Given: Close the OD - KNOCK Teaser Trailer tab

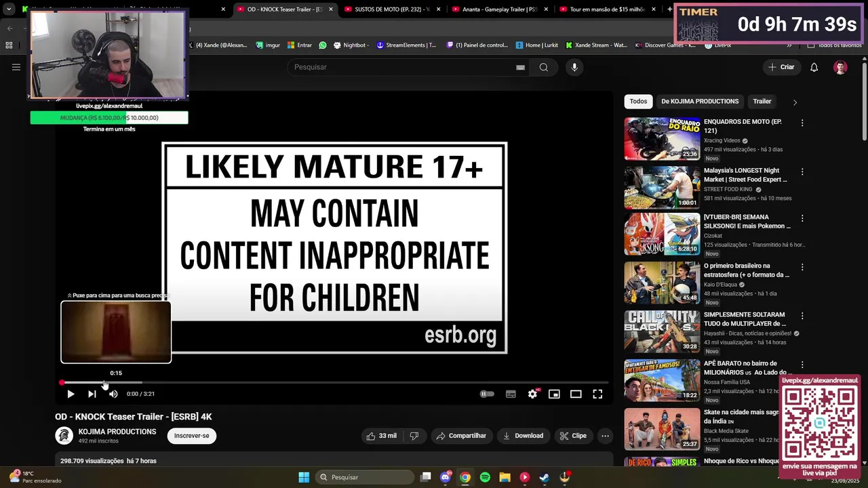Looking at the screenshot, I should pyautogui.click(x=331, y=9).
